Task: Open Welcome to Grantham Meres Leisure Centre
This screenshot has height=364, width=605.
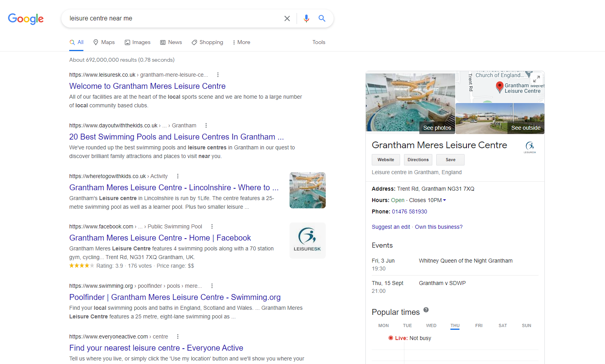Action: [148, 86]
